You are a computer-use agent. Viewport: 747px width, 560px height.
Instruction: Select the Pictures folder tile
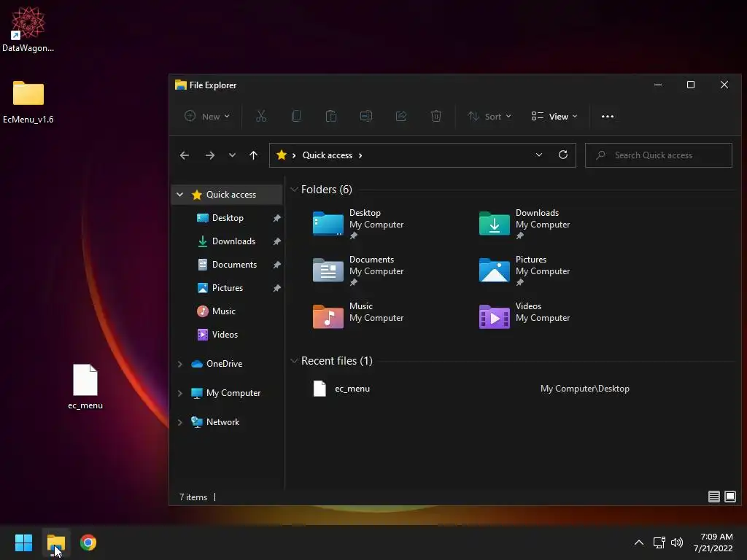click(525, 271)
